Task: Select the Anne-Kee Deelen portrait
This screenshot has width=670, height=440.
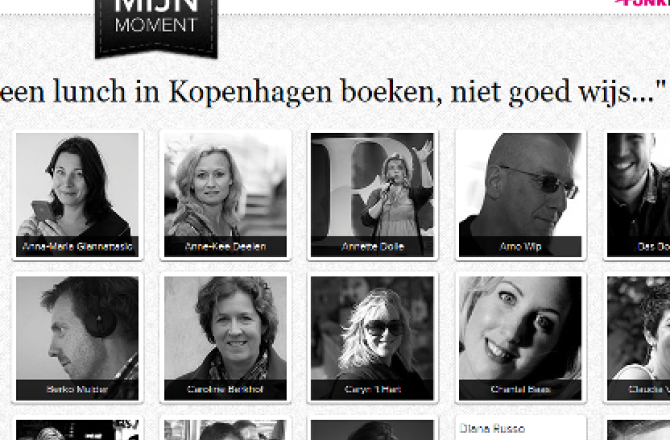Action: pyautogui.click(x=225, y=195)
